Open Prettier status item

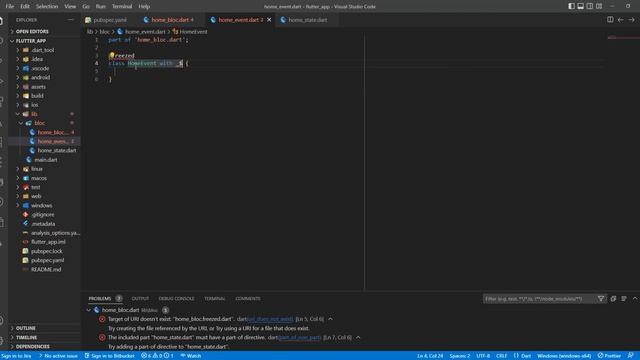point(609,356)
